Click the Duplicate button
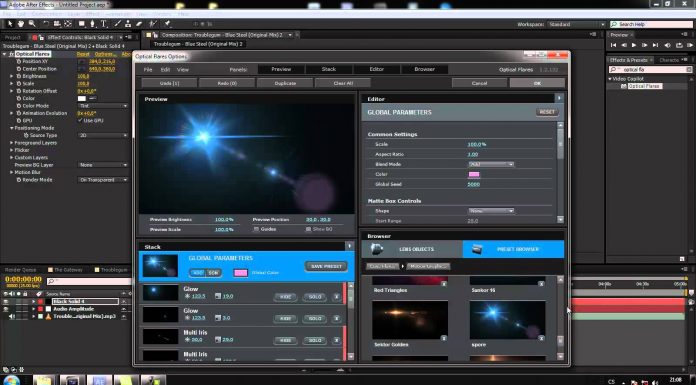Image resolution: width=696 pixels, height=385 pixels. (285, 83)
